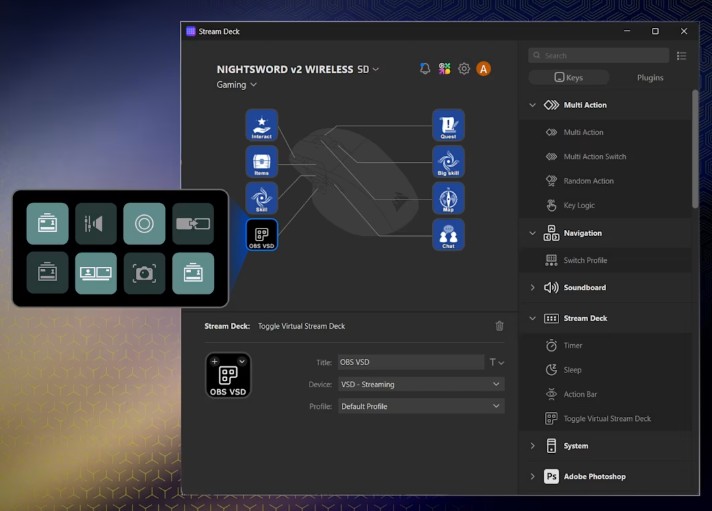
Task: Open the Device VSD - Streaming dropdown
Action: tap(421, 384)
